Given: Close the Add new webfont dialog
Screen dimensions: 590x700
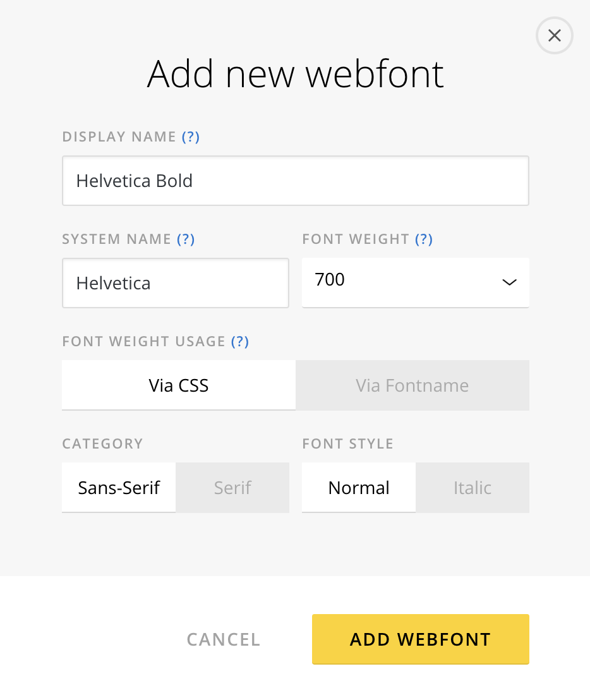Looking at the screenshot, I should click(554, 36).
